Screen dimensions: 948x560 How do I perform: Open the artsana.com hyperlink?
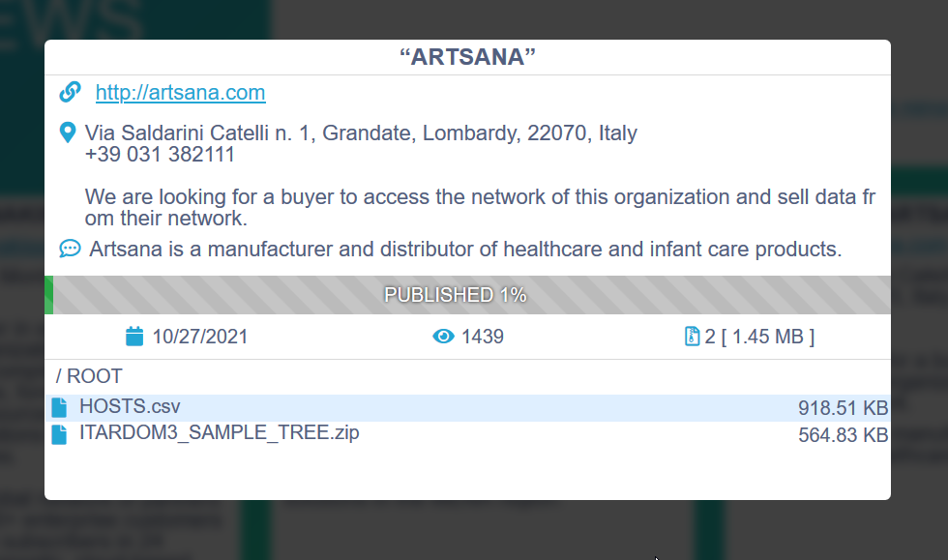point(180,93)
